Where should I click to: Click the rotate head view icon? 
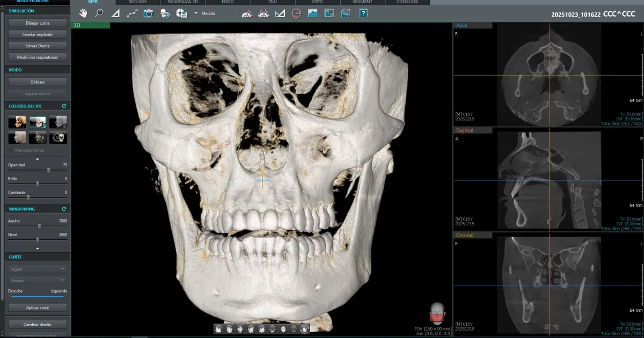[x=304, y=329]
